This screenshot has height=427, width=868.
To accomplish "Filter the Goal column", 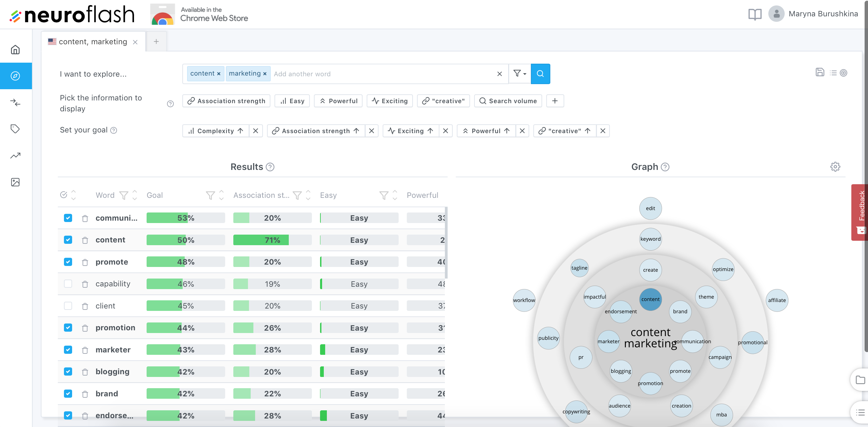I will 211,195.
